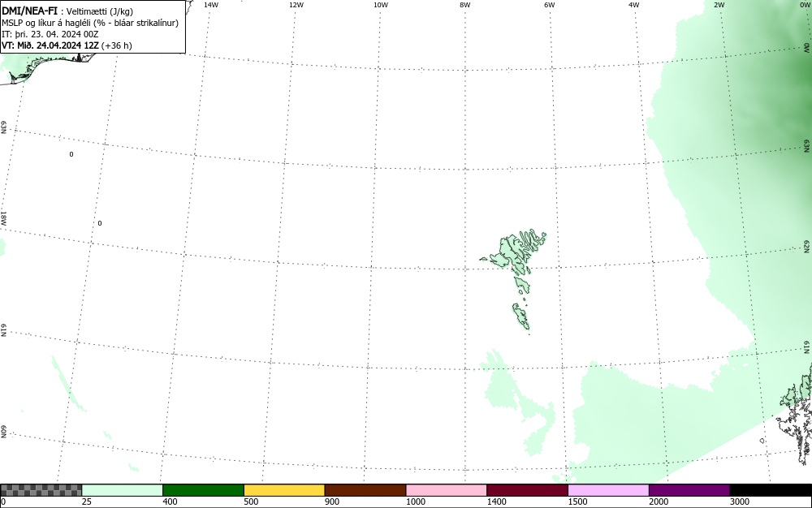This screenshot has width=812, height=508.
Task: Click the "(+36 h)" forecast offset text
Action: [x=117, y=45]
